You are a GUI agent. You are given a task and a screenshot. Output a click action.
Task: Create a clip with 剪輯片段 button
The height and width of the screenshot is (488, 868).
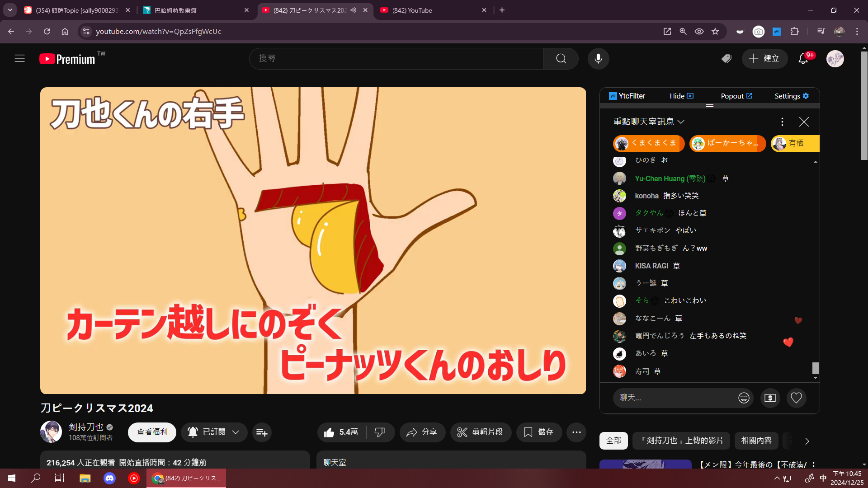tap(481, 432)
